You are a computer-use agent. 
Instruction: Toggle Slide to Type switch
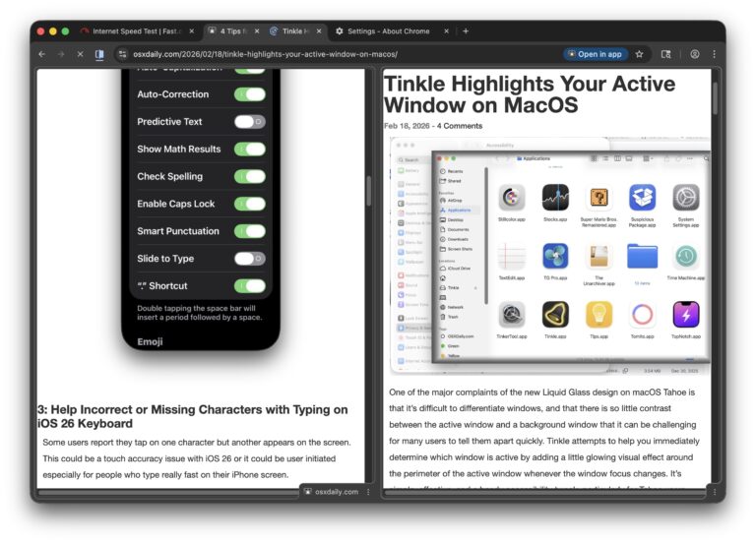[250, 259]
